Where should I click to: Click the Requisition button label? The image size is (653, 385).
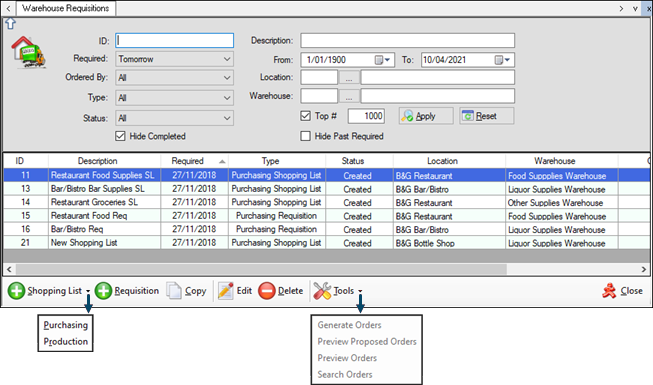click(x=137, y=291)
